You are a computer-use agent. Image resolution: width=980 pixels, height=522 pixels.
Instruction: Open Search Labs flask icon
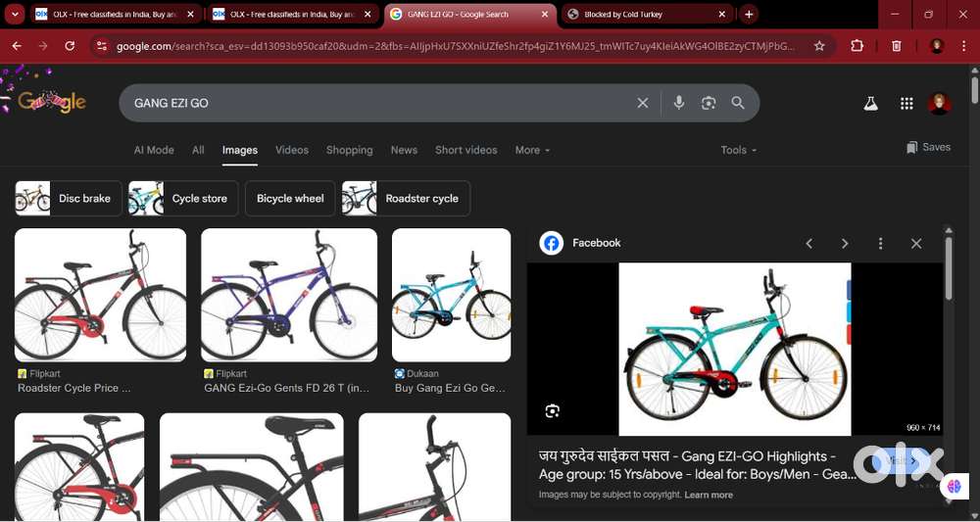click(x=869, y=103)
